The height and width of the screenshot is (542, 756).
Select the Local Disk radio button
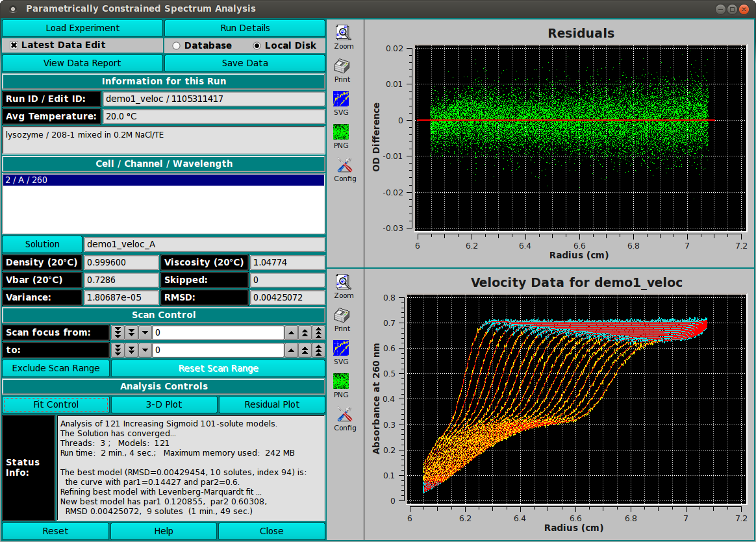click(257, 46)
